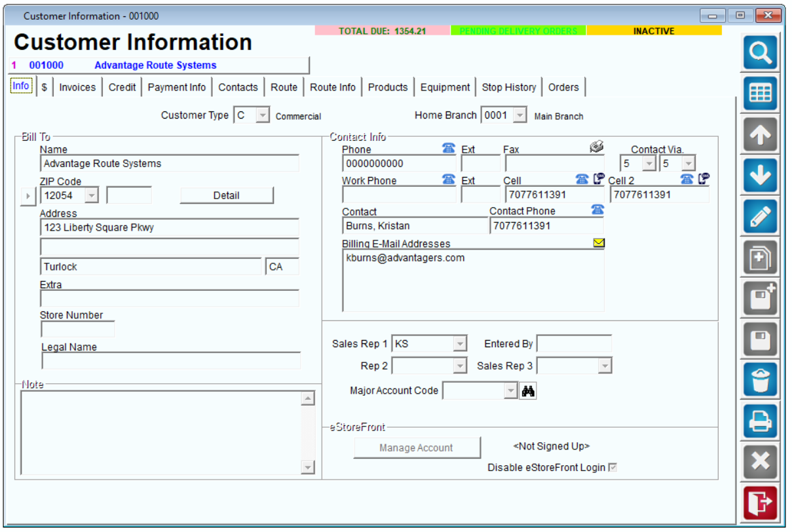Click Note scrollbar down arrow

(x=308, y=467)
